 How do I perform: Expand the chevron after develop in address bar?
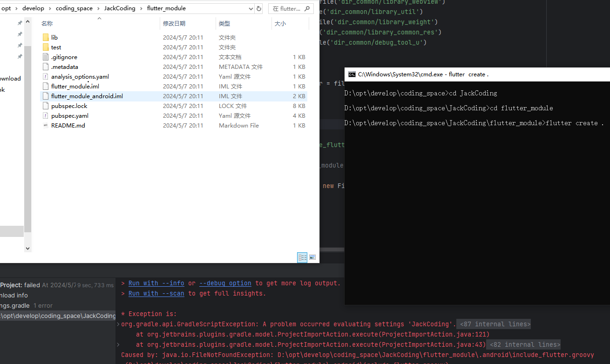coord(50,8)
